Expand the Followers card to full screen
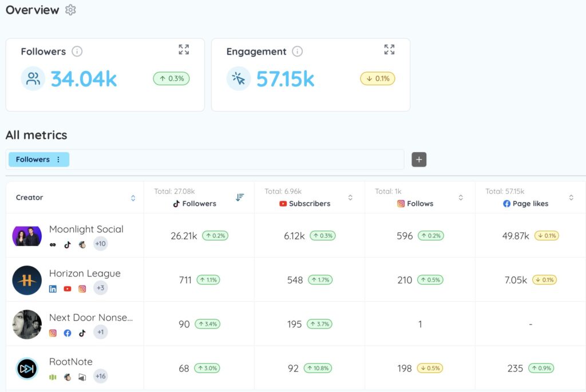Image resolution: width=586 pixels, height=392 pixels. click(x=184, y=49)
